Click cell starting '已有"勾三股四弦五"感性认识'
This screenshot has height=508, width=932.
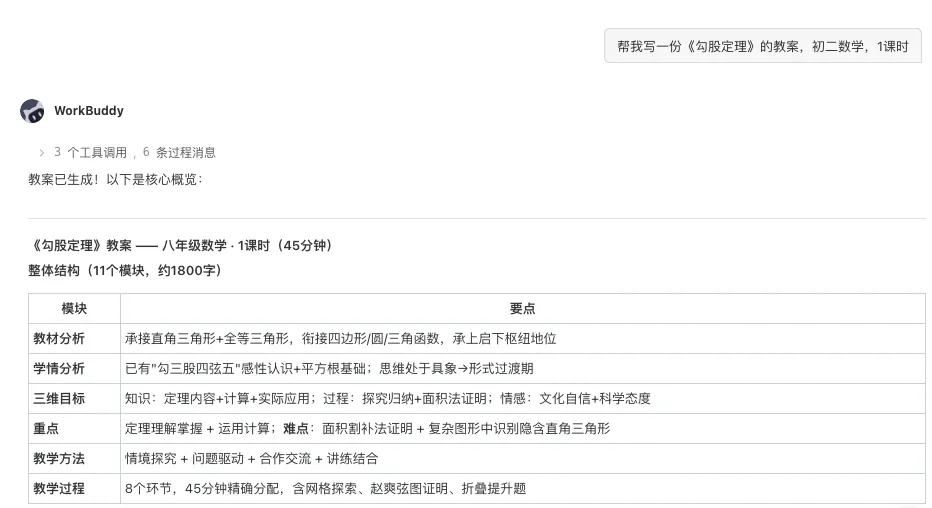click(522, 368)
